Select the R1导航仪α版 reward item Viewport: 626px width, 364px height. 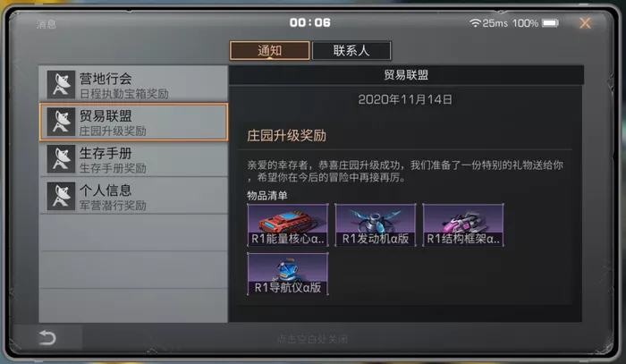tap(288, 274)
